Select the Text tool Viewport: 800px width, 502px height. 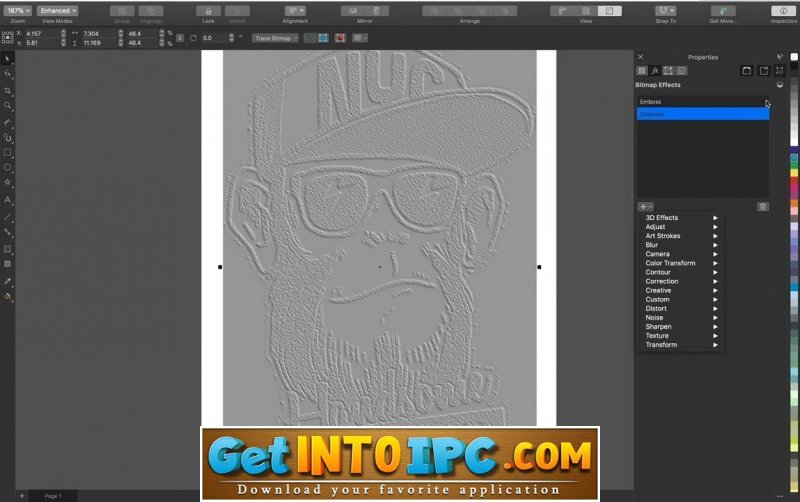[x=7, y=200]
